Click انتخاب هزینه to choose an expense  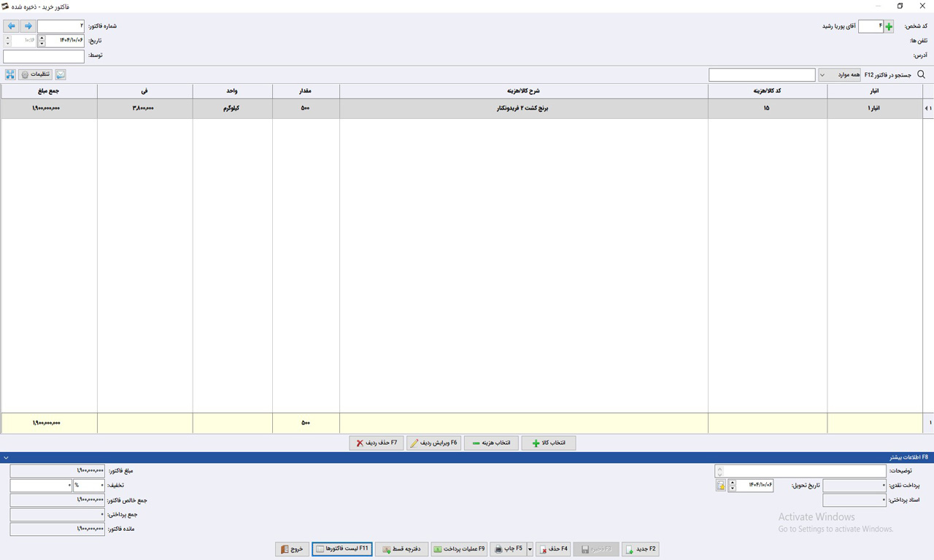pyautogui.click(x=491, y=443)
